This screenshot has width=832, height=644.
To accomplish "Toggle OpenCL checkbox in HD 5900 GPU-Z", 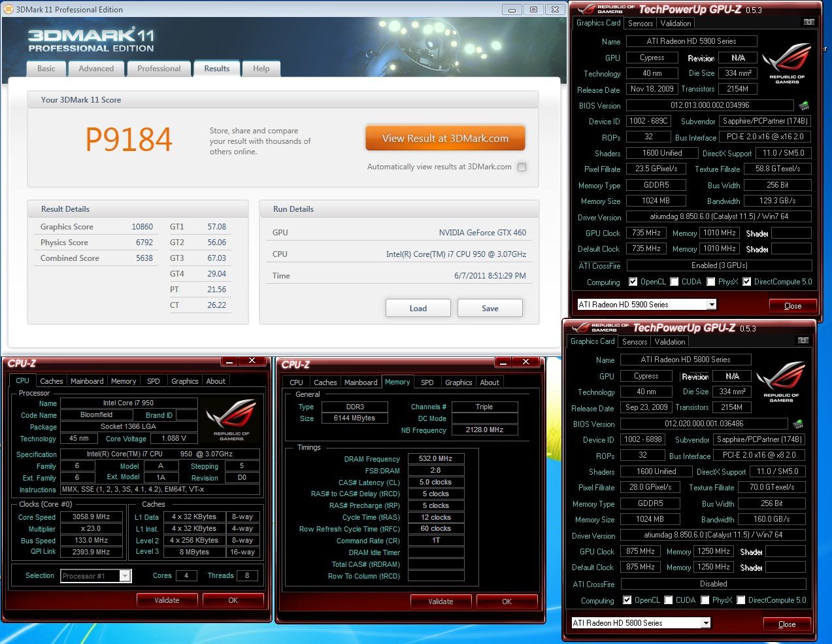I will (633, 282).
